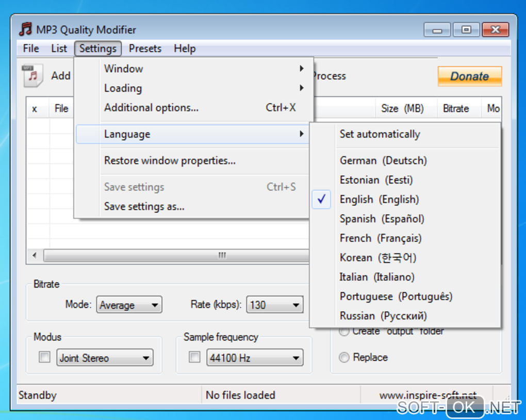Minimize the MP3 Quality Modifier window
Viewport: 526px width, 420px height.
coord(437,30)
